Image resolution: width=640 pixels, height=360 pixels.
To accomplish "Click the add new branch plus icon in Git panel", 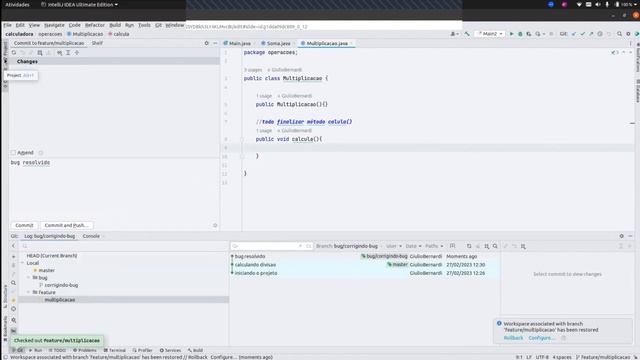I will [x=13, y=257].
